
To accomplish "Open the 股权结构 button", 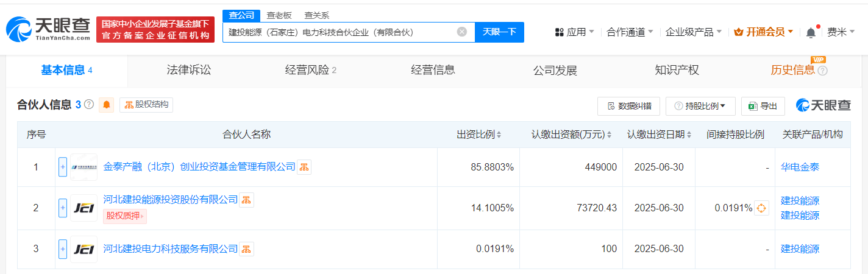I will click(146, 105).
